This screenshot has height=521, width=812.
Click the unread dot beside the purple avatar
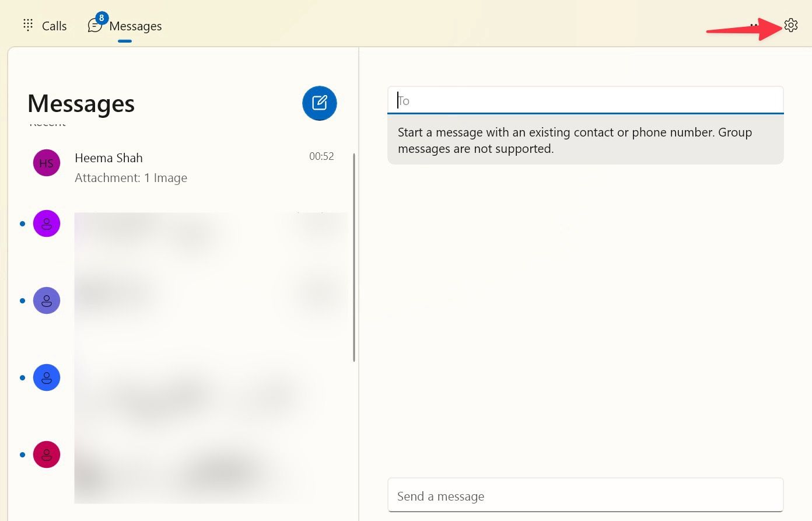22,223
